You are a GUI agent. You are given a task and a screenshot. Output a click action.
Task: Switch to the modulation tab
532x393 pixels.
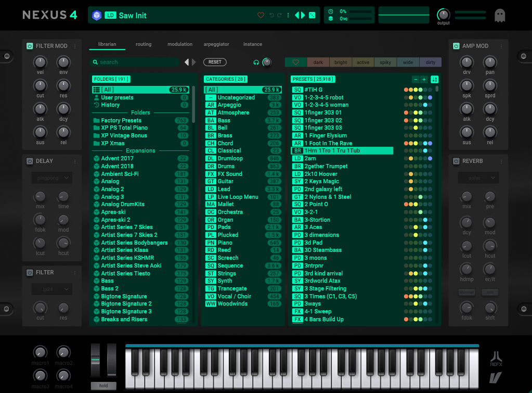point(180,44)
